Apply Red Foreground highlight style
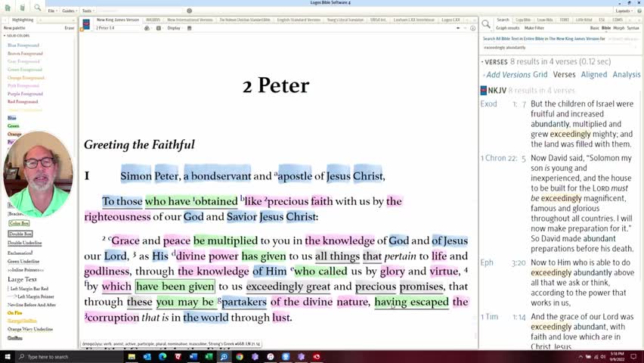 (x=23, y=101)
